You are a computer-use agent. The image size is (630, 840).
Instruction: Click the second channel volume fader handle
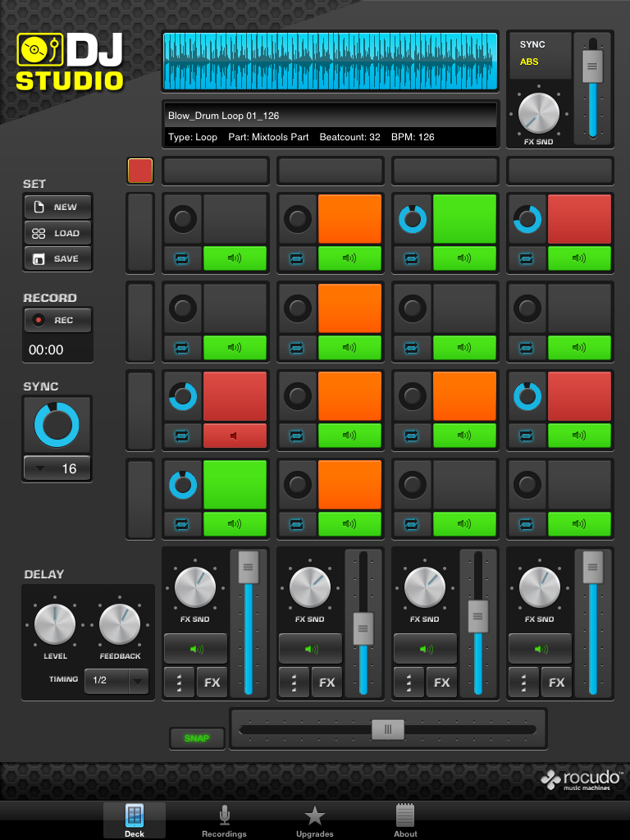[363, 629]
